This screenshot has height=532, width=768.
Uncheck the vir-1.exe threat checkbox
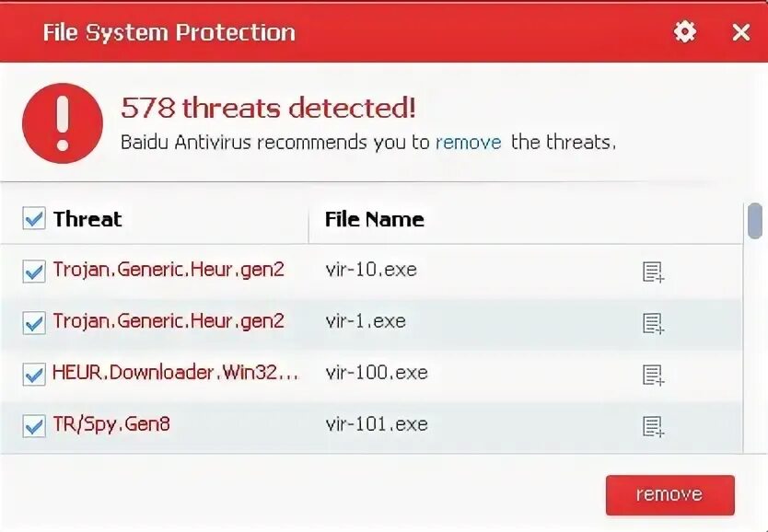click(34, 322)
